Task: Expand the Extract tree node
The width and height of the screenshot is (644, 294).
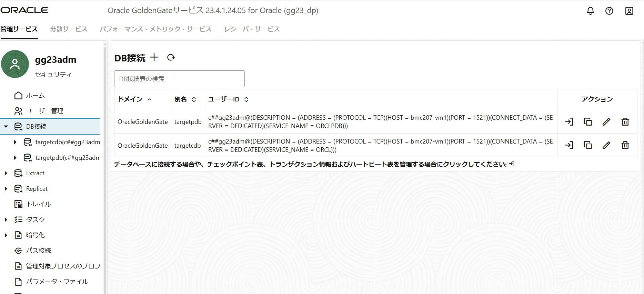Action: click(x=6, y=173)
